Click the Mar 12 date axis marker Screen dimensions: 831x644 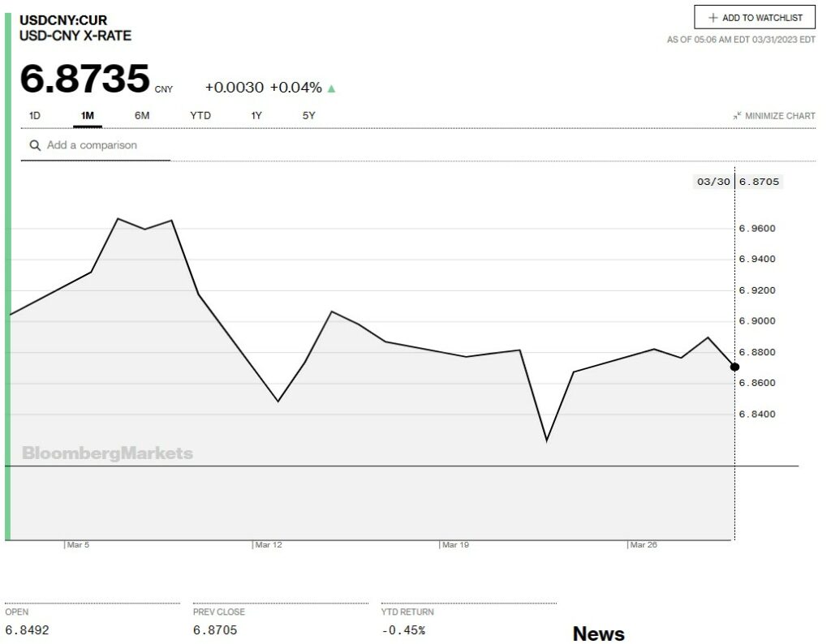(269, 545)
